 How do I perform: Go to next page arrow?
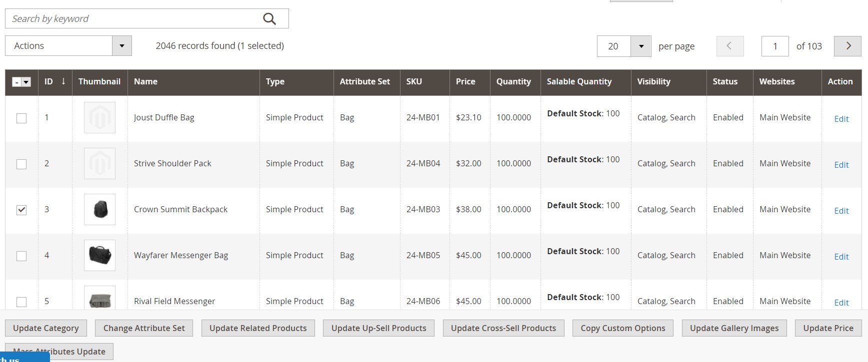pos(847,46)
